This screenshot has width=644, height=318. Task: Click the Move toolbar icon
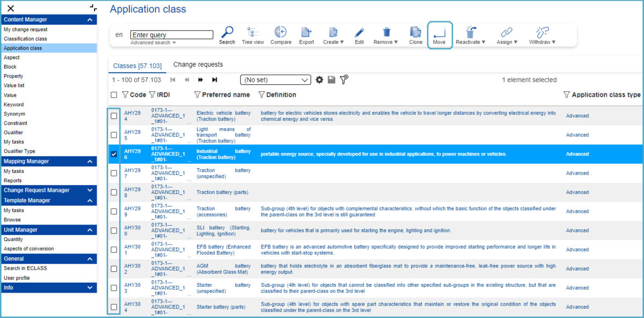click(440, 33)
